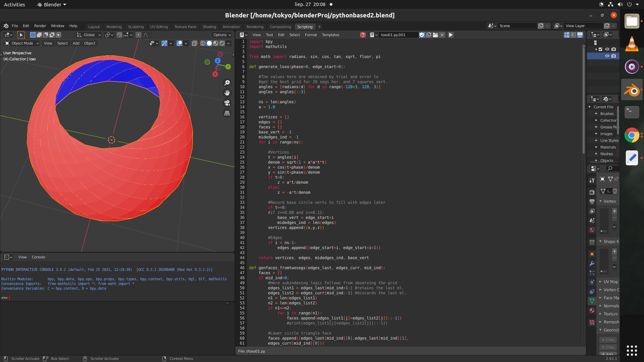Viewport: 644px width, 362px height.
Task: Open text file using the folder icon
Action: tap(435, 35)
